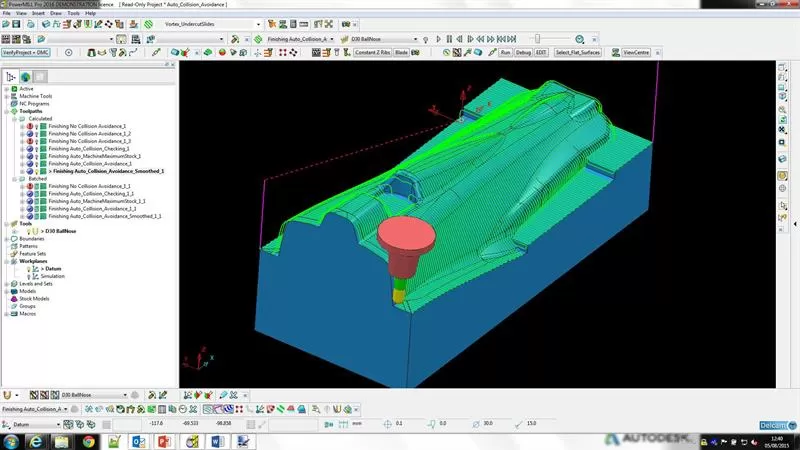Click the circled target icon beside VerifyProject
The image size is (800, 450).
tap(68, 53)
